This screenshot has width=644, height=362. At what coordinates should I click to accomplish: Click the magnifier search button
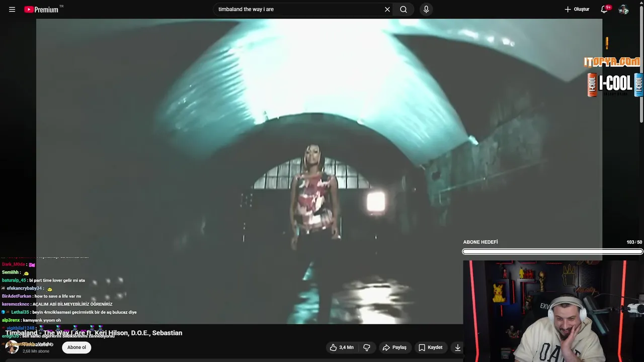(404, 9)
